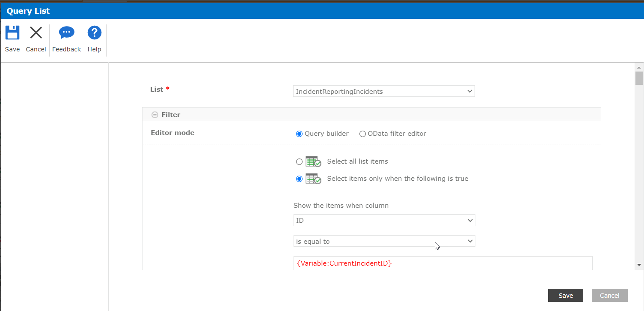The height and width of the screenshot is (311, 644).
Task: Click the Cancel X icon in toolbar
Action: tap(36, 33)
